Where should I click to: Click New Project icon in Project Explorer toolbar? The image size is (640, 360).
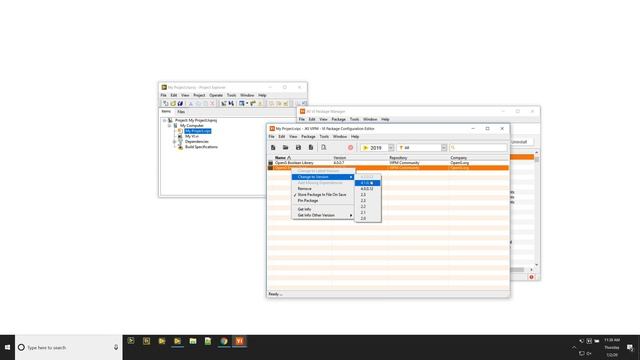pyautogui.click(x=165, y=104)
